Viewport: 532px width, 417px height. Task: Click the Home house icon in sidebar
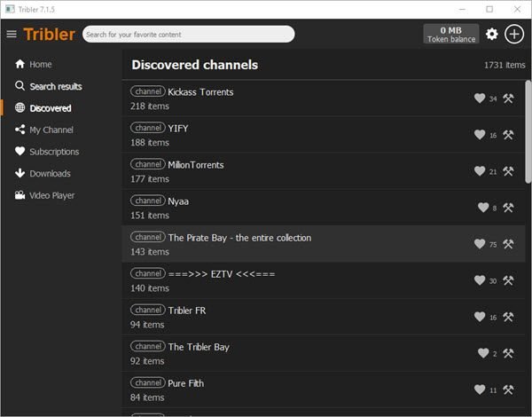[20, 64]
